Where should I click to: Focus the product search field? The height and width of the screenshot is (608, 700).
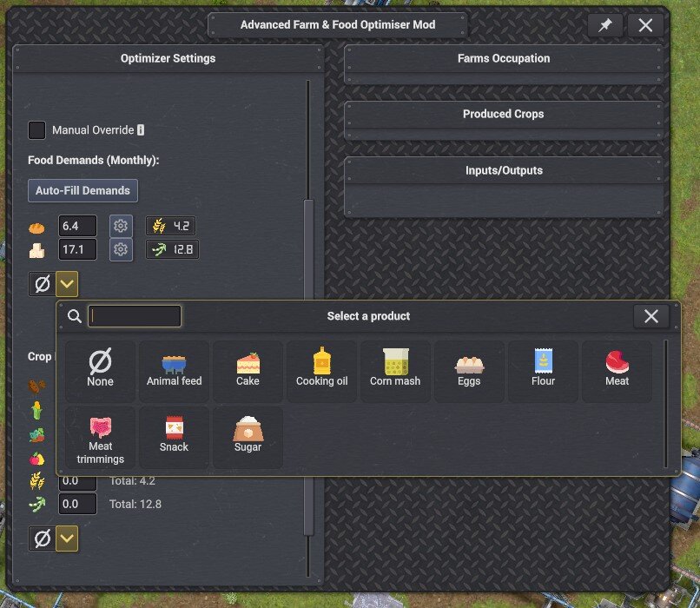135,316
